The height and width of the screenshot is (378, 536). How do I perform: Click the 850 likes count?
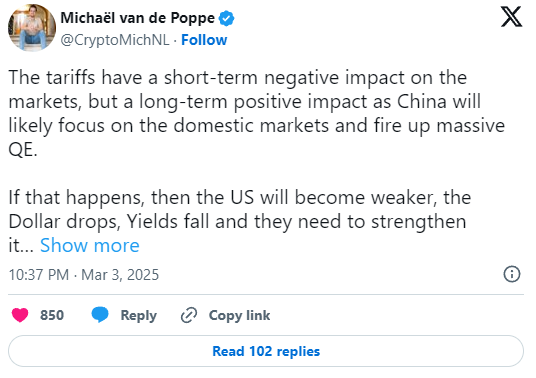pyautogui.click(x=52, y=315)
